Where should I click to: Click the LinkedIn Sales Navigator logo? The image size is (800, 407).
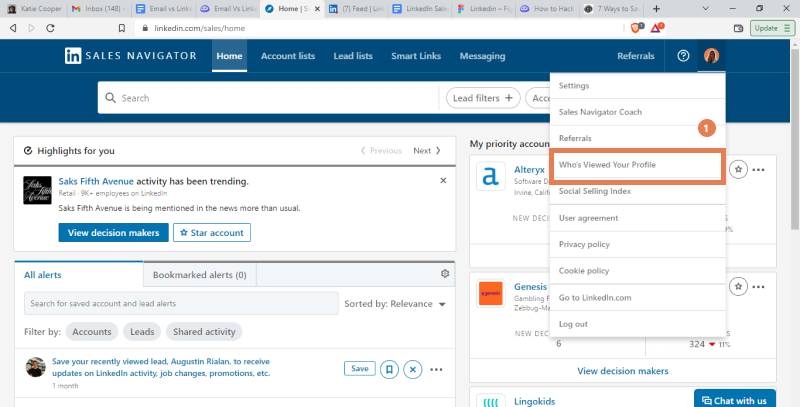(x=131, y=56)
